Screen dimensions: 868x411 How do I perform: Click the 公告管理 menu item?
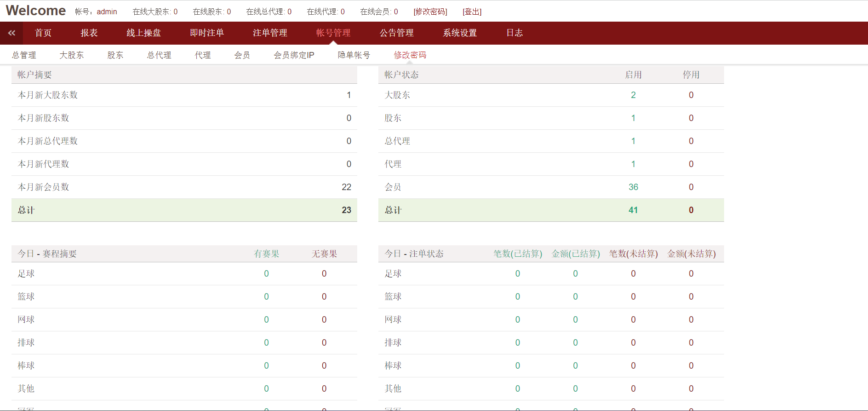tap(396, 33)
